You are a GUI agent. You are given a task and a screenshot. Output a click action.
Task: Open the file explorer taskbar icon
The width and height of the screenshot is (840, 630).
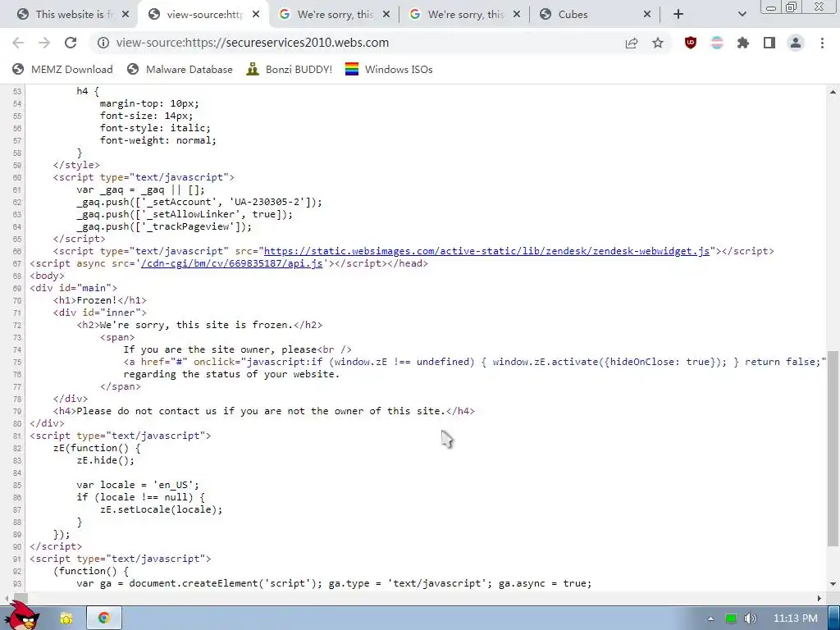click(x=66, y=619)
